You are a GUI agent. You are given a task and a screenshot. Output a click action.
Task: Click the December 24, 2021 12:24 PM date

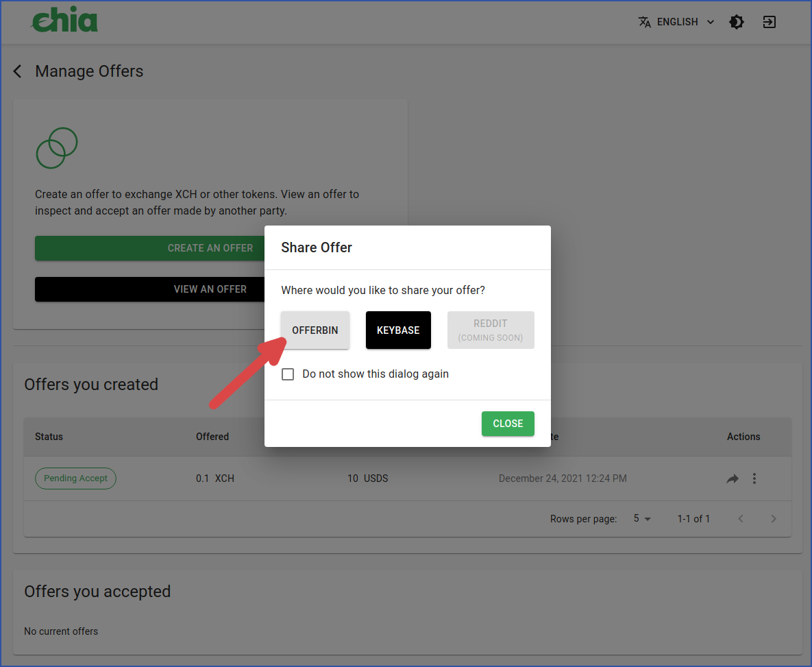pyautogui.click(x=563, y=478)
